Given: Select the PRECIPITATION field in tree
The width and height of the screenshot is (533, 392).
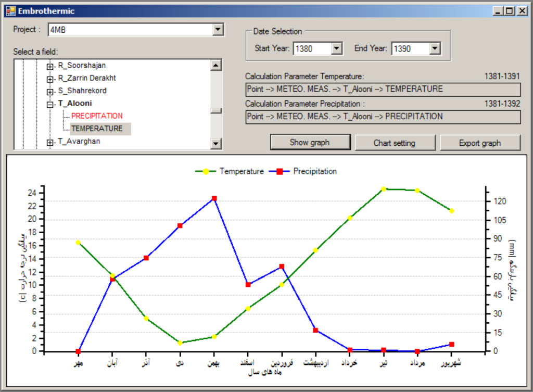Looking at the screenshot, I should coord(97,116).
